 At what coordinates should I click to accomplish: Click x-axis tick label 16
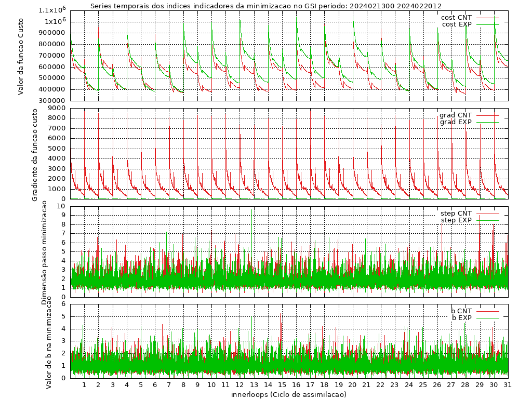click(x=296, y=385)
